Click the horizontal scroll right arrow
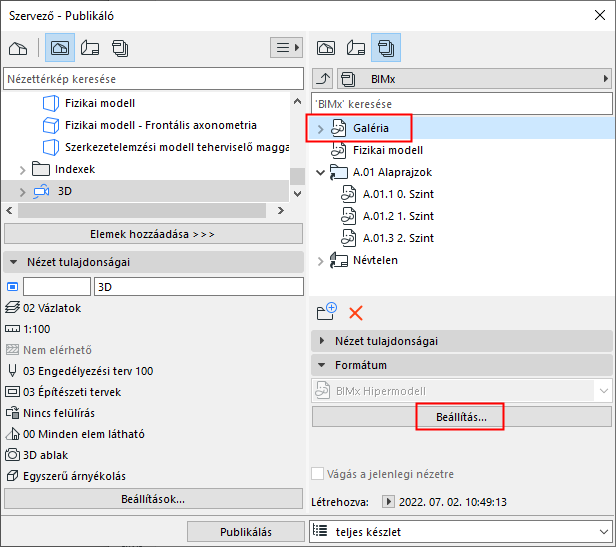This screenshot has width=616, height=547. (280, 211)
